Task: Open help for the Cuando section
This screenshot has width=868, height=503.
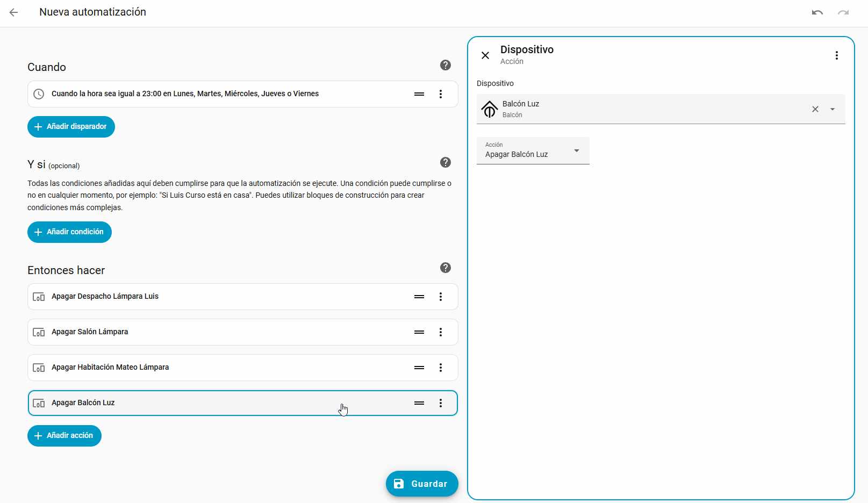Action: point(445,65)
